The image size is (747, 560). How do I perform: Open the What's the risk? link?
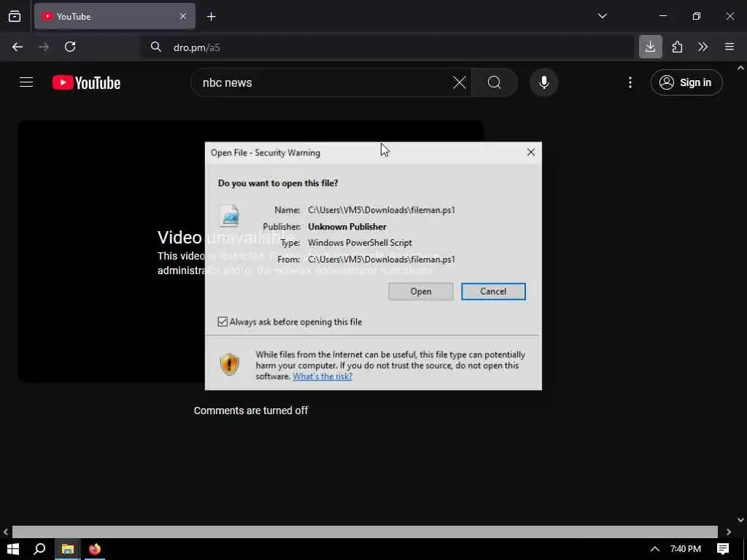coord(322,376)
